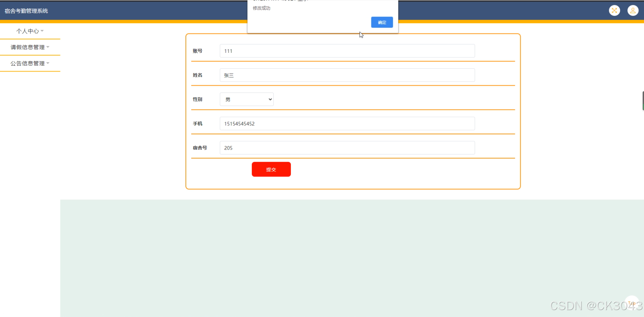Click the 宿舍号 field label
Viewport: 644px width, 317px height.
pos(200,148)
